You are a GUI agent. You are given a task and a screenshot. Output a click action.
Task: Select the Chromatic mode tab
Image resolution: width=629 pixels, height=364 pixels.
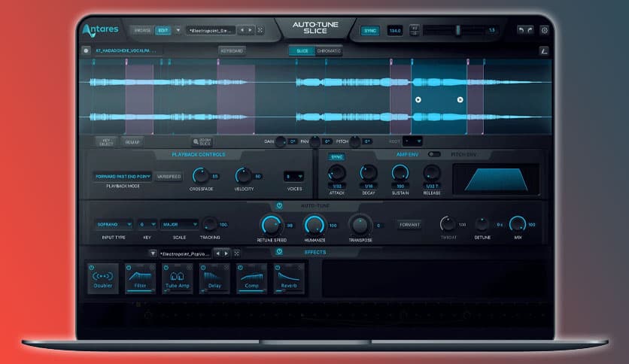[x=329, y=51]
